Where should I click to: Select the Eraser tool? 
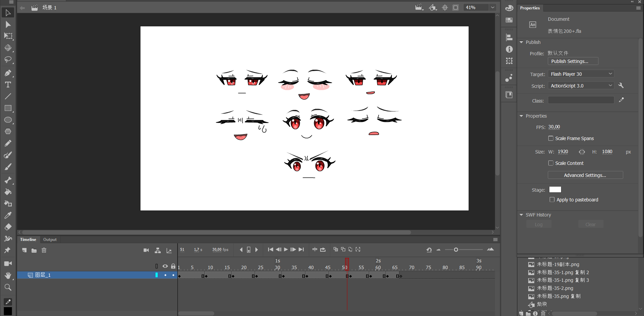pos(8,227)
